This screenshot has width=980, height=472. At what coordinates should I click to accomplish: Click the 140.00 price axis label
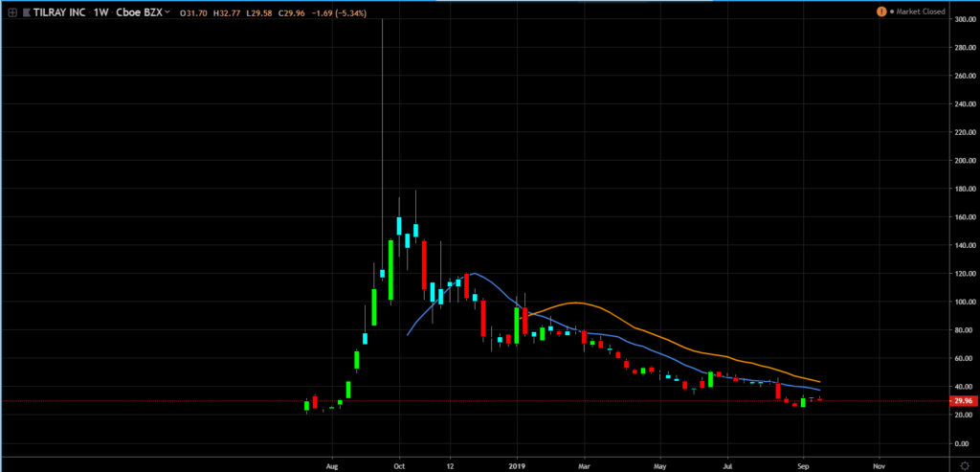[x=965, y=245]
